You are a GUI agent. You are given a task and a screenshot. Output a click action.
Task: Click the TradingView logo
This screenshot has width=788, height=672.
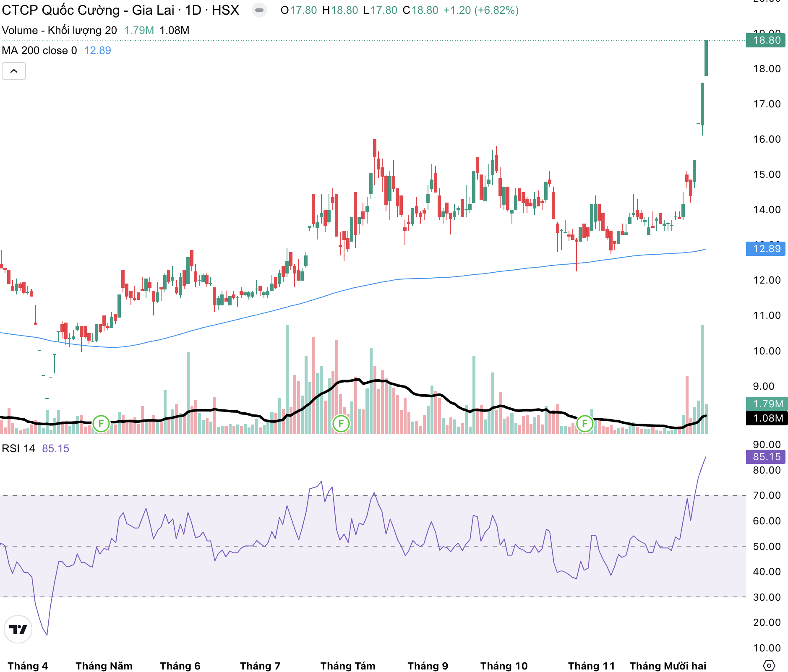click(18, 629)
